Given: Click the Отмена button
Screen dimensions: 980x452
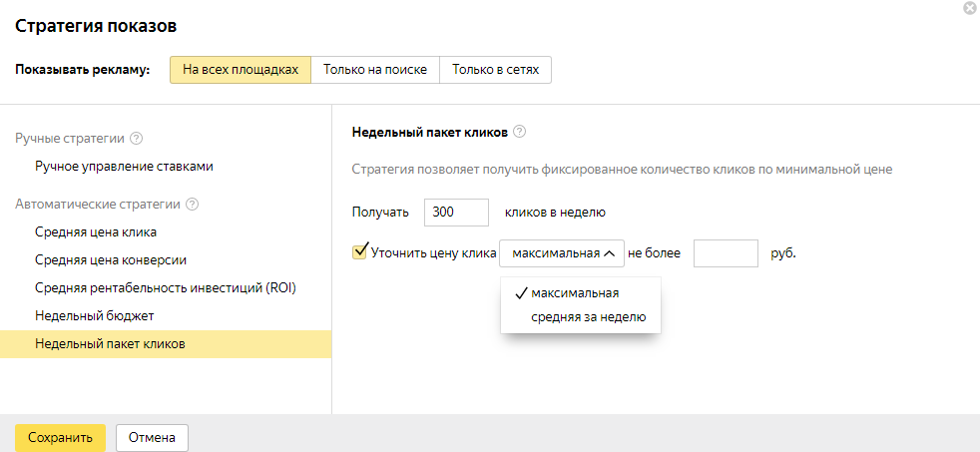Looking at the screenshot, I should point(152,438).
